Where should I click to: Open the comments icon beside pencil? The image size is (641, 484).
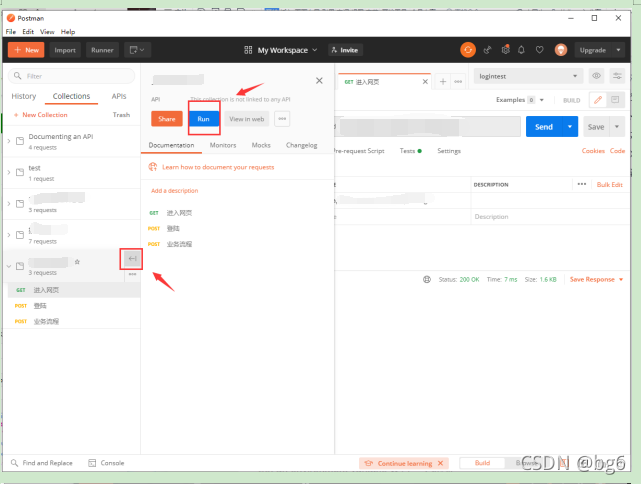coord(615,100)
